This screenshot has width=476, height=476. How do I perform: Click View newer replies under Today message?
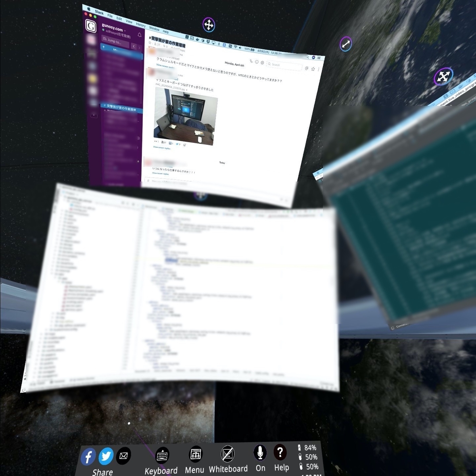(161, 173)
